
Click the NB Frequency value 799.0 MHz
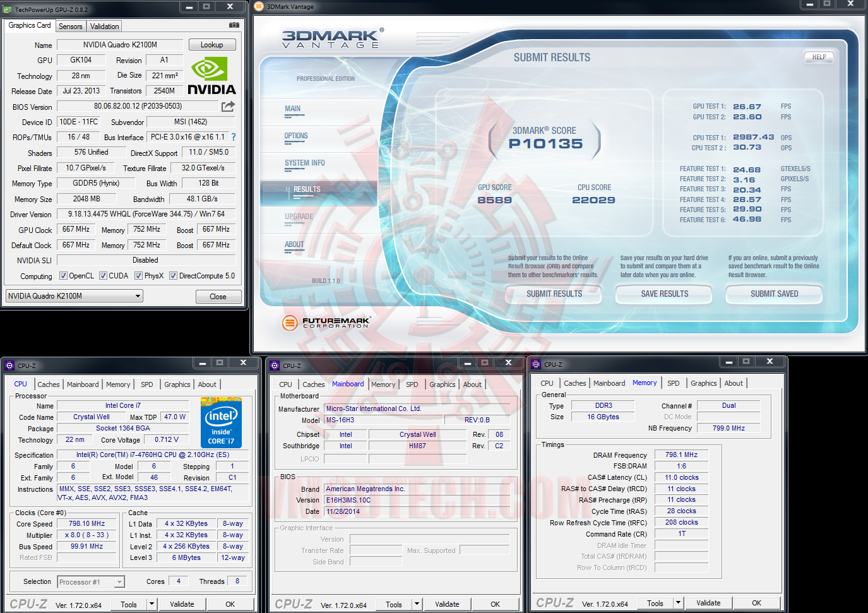tap(728, 428)
